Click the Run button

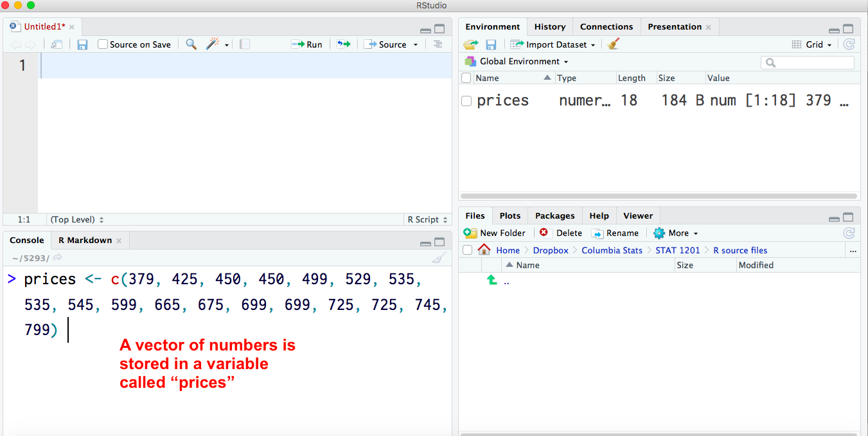307,44
